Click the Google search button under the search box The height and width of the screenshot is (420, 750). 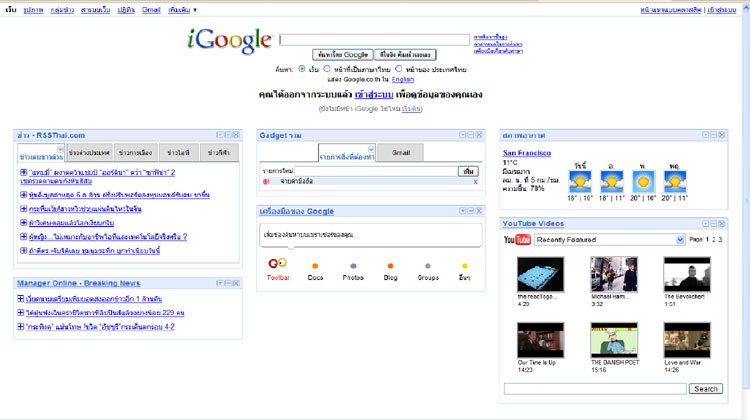tap(342, 55)
